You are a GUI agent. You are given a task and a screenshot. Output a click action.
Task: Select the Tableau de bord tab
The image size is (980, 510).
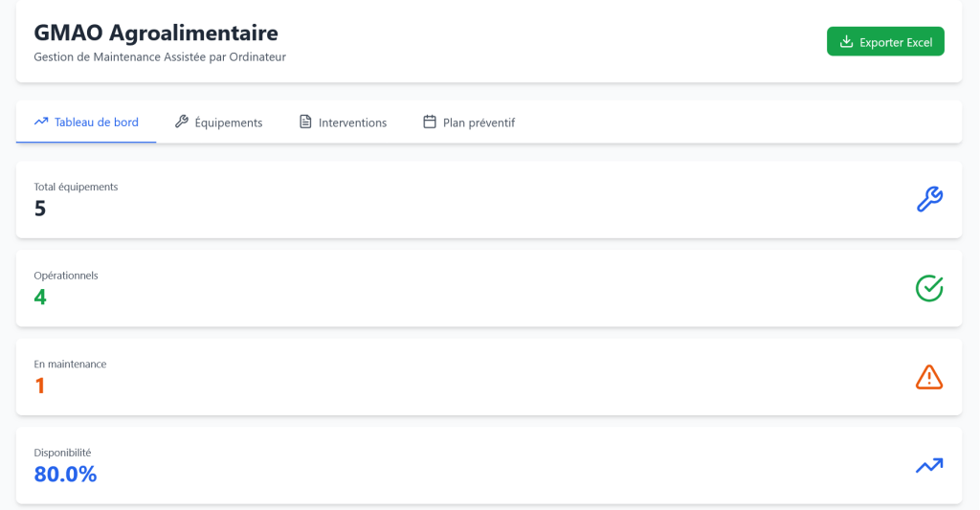coord(96,122)
